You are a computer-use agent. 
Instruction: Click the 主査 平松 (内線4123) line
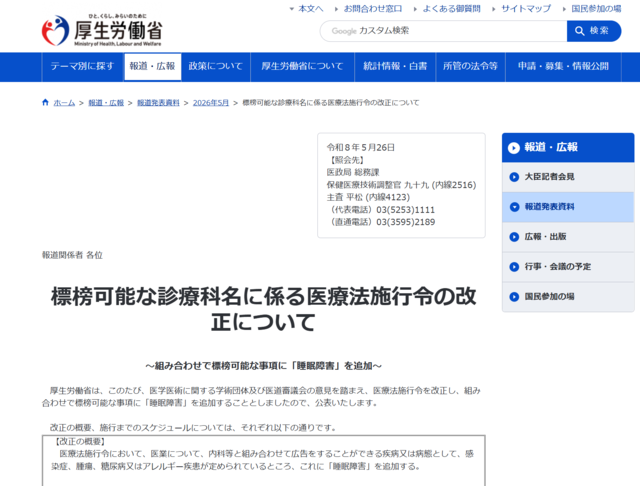pyautogui.click(x=368, y=198)
